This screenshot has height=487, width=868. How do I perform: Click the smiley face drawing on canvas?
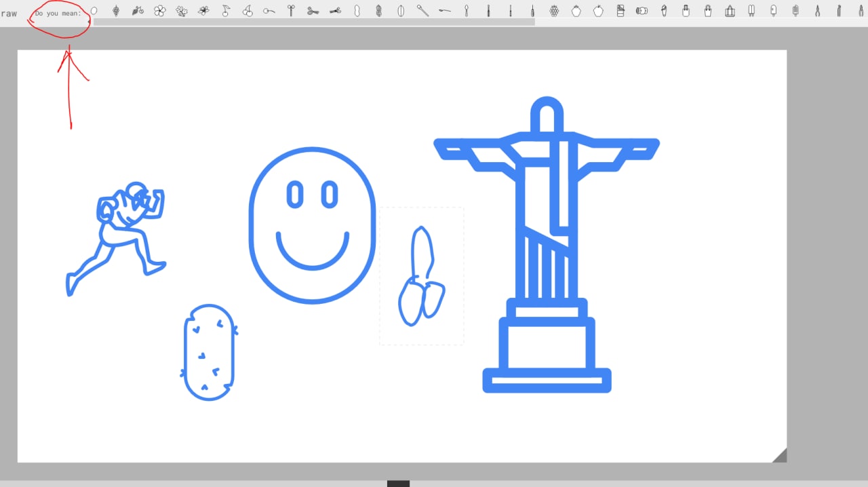[312, 225]
